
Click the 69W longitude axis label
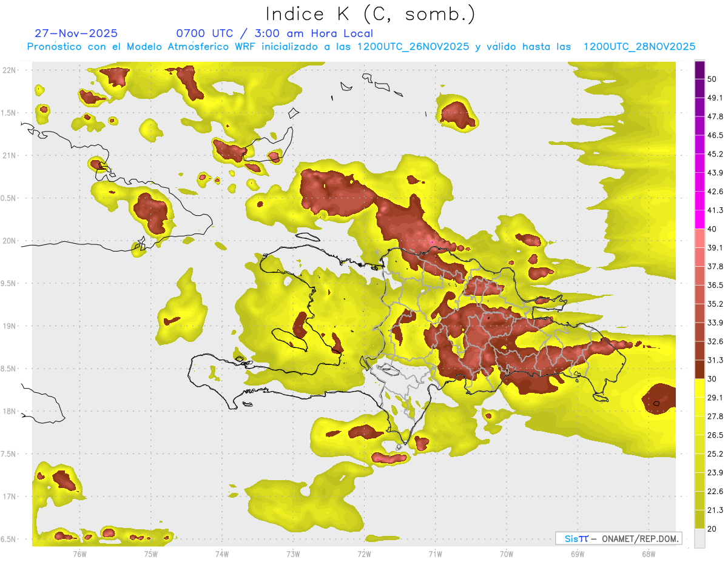[577, 554]
